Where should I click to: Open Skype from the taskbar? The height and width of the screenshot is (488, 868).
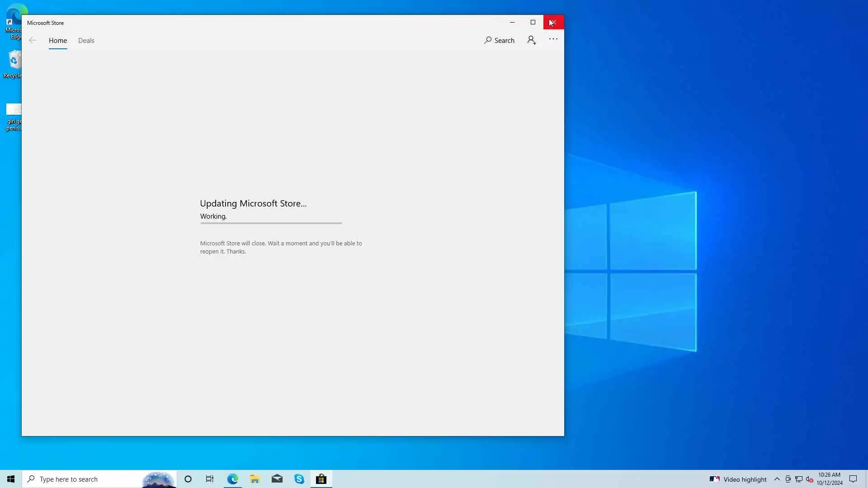point(299,479)
